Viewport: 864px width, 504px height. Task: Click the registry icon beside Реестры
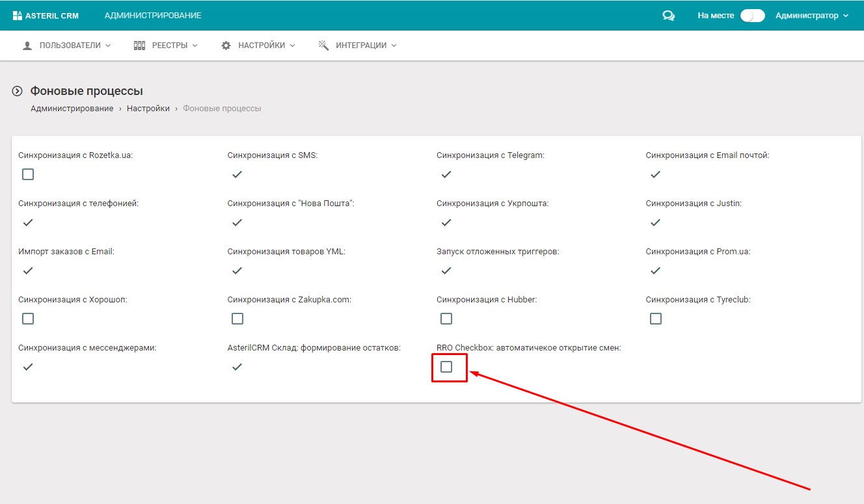(x=139, y=46)
